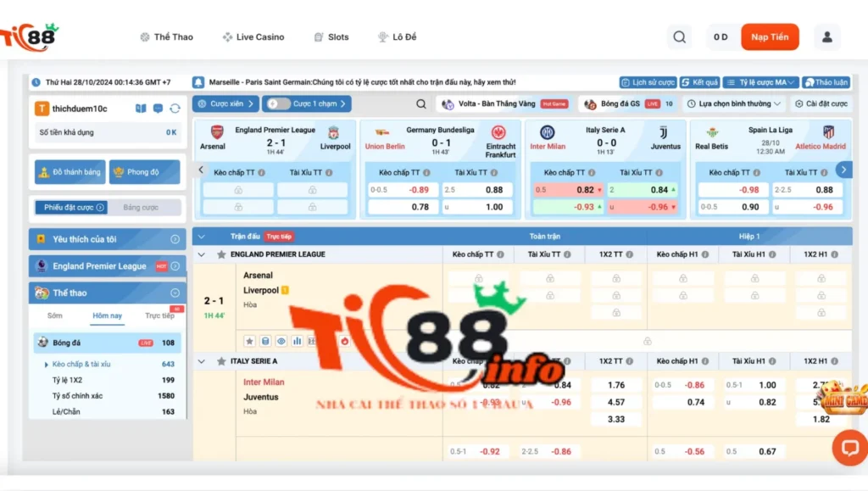868x491 pixels.
Task: Click the database icon under Arsenal match
Action: point(265,341)
